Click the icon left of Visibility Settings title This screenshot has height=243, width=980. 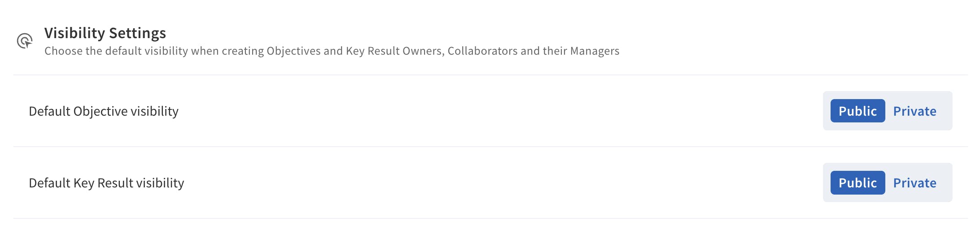(25, 41)
